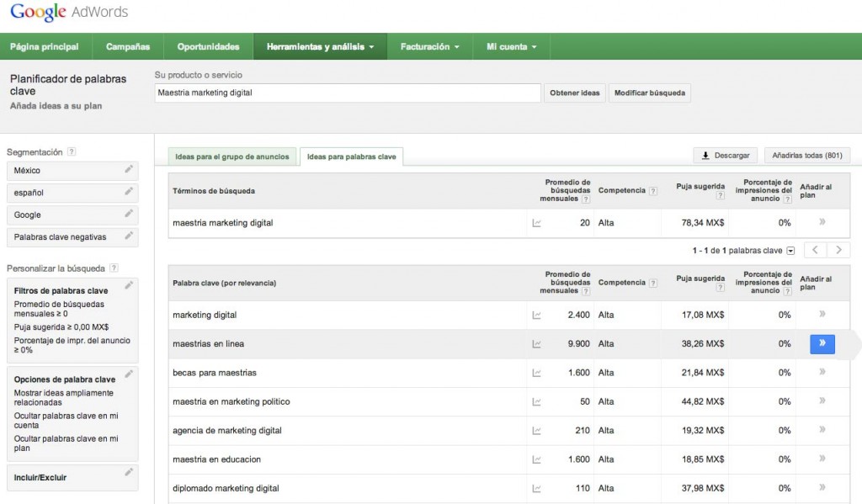862x504 pixels.
Task: Edit the México location targeting pencil icon
Action: (129, 170)
